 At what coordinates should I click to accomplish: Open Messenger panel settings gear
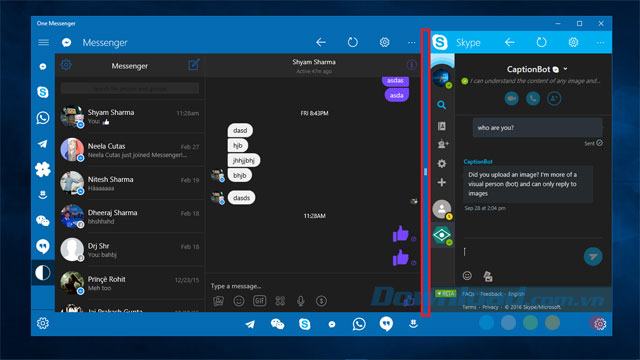(x=384, y=42)
